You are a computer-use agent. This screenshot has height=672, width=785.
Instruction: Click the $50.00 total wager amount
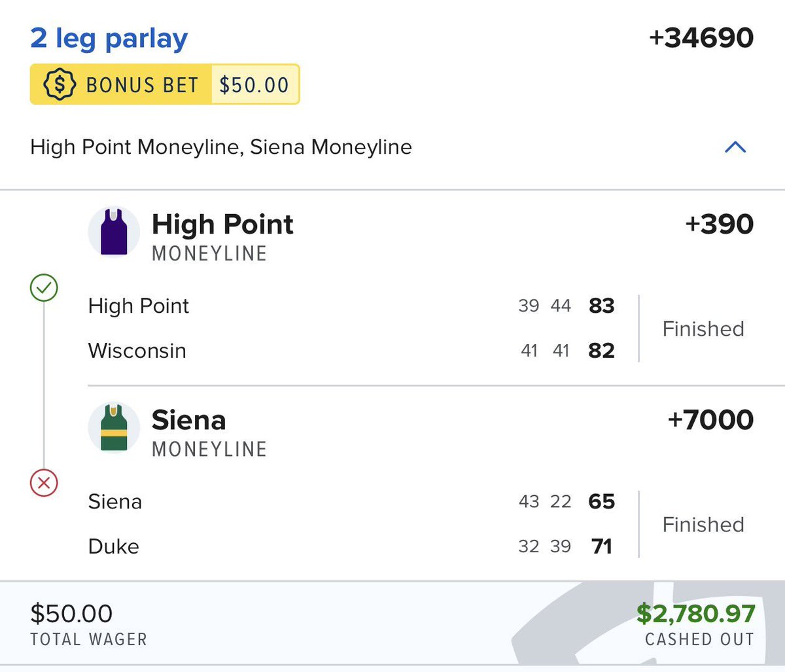tap(71, 614)
